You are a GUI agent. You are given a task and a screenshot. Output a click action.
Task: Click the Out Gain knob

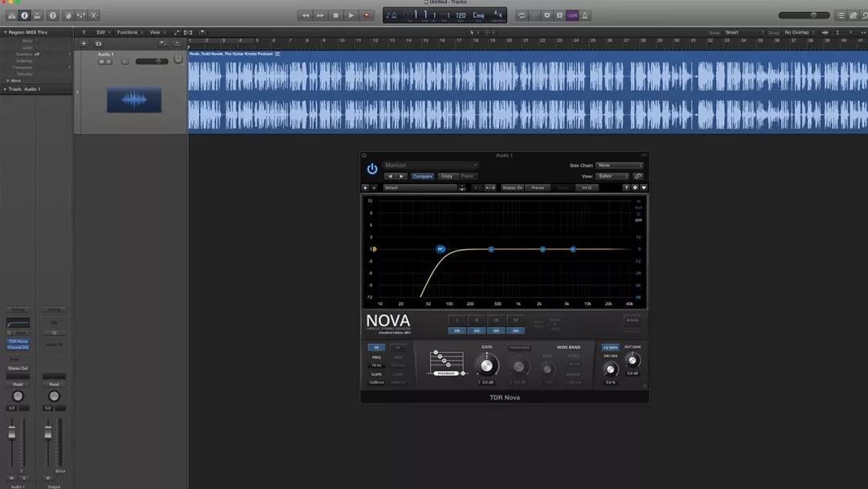633,360
